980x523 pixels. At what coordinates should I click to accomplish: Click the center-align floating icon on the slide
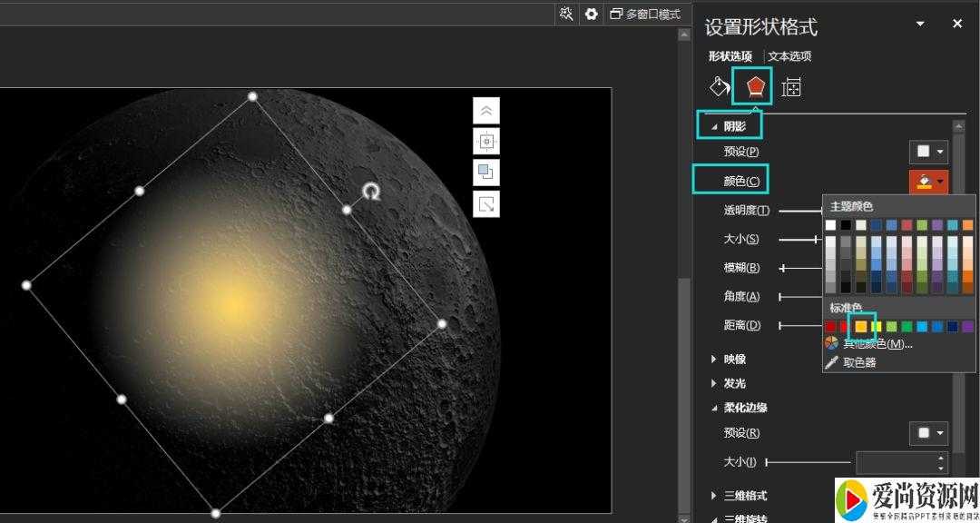(486, 142)
